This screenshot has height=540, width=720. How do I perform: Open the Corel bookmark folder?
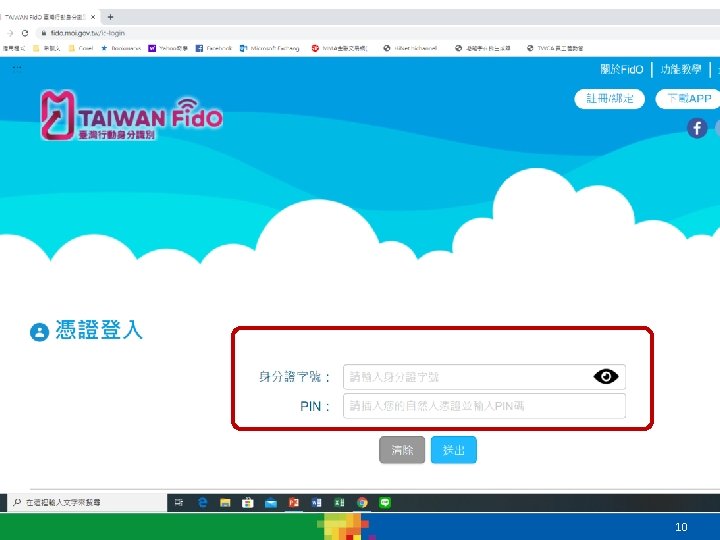(81, 48)
